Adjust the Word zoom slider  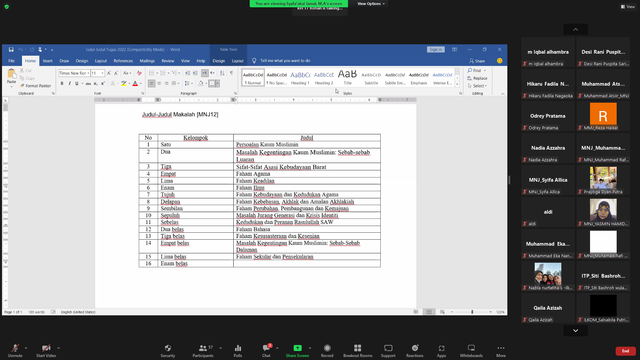pyautogui.click(x=472, y=312)
